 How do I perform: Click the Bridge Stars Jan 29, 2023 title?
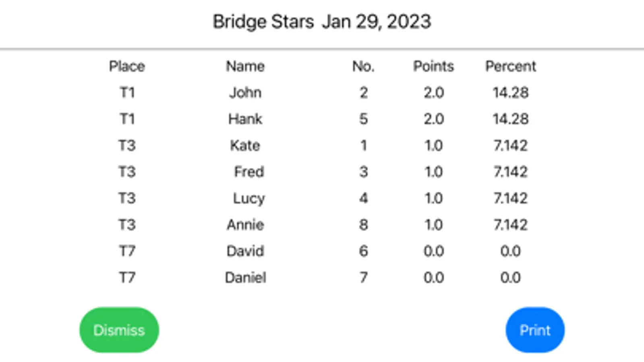pos(322,22)
